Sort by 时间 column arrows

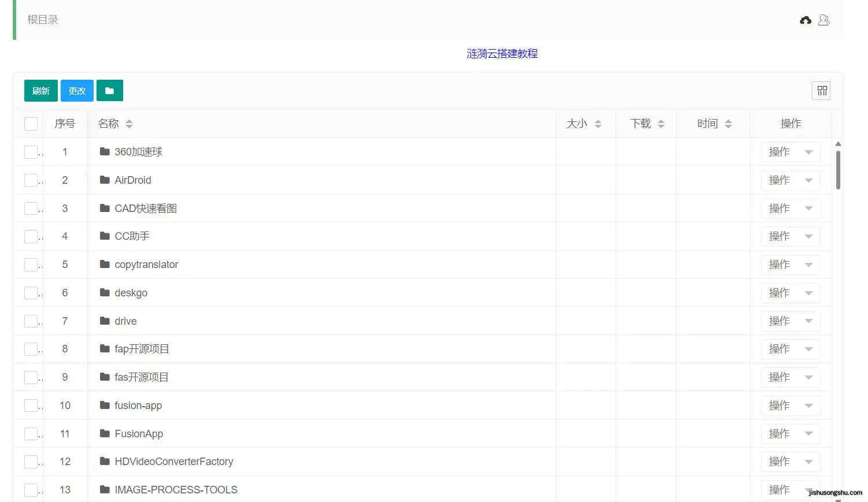pyautogui.click(x=728, y=124)
